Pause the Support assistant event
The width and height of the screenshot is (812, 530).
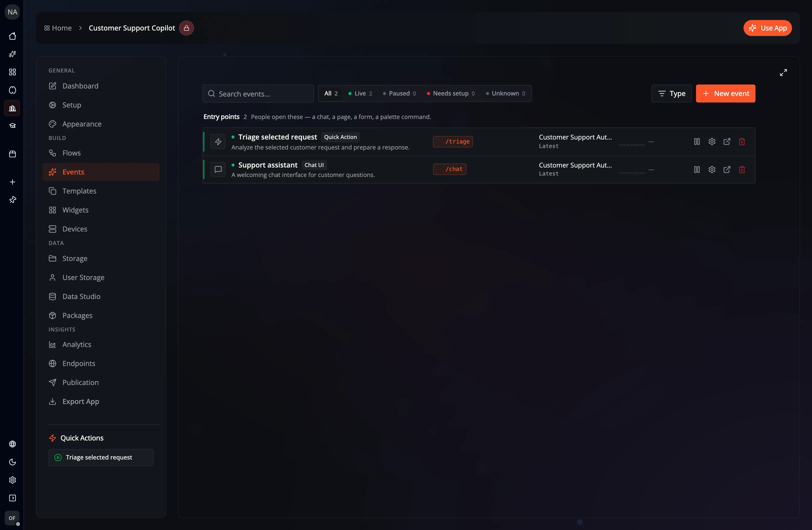[x=697, y=169]
